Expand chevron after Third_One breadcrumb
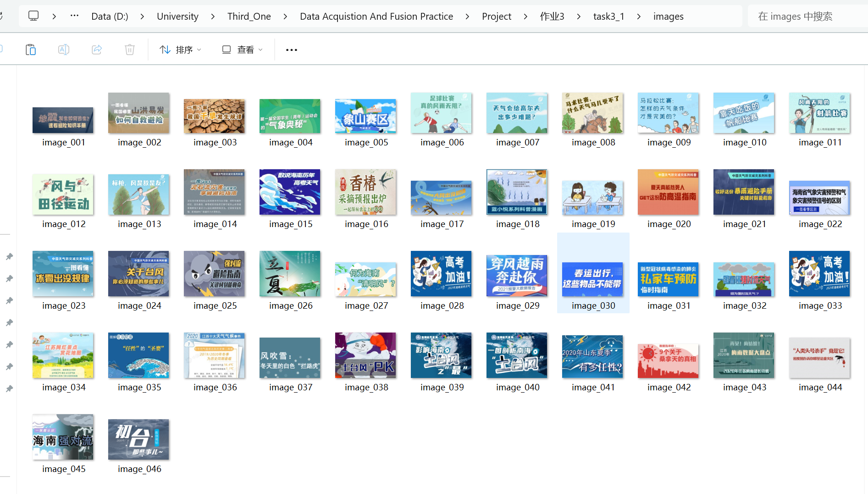Image resolution: width=868 pixels, height=494 pixels. pyautogui.click(x=285, y=17)
